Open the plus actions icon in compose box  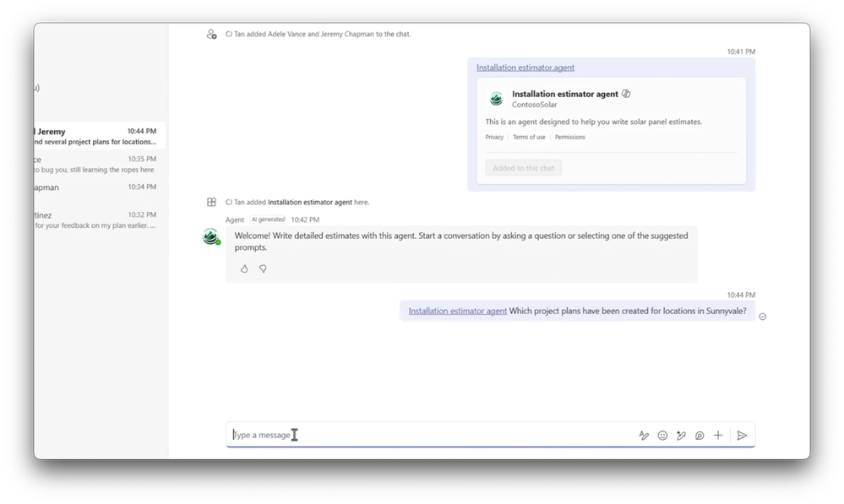tap(718, 435)
